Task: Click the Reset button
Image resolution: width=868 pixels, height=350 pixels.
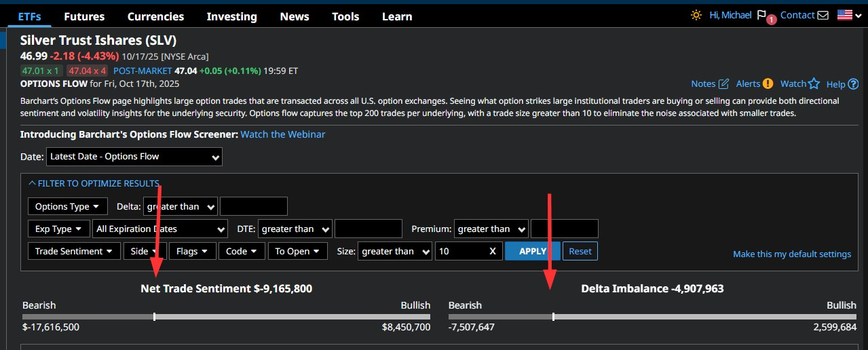Action: coord(580,251)
